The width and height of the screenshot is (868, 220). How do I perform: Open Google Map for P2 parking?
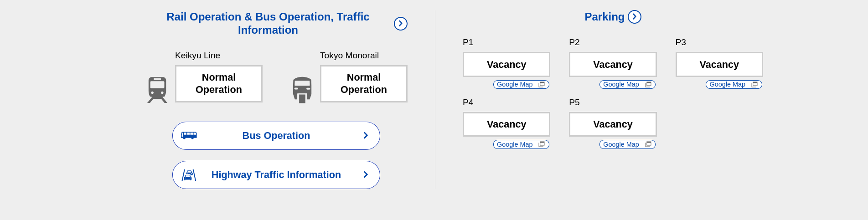(621, 84)
